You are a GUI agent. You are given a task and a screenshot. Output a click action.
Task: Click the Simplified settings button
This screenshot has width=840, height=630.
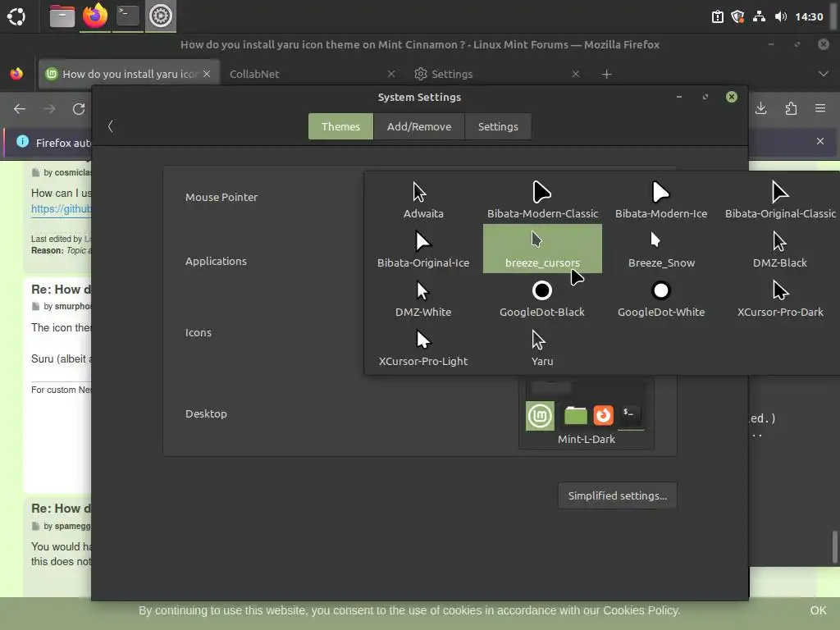(617, 495)
